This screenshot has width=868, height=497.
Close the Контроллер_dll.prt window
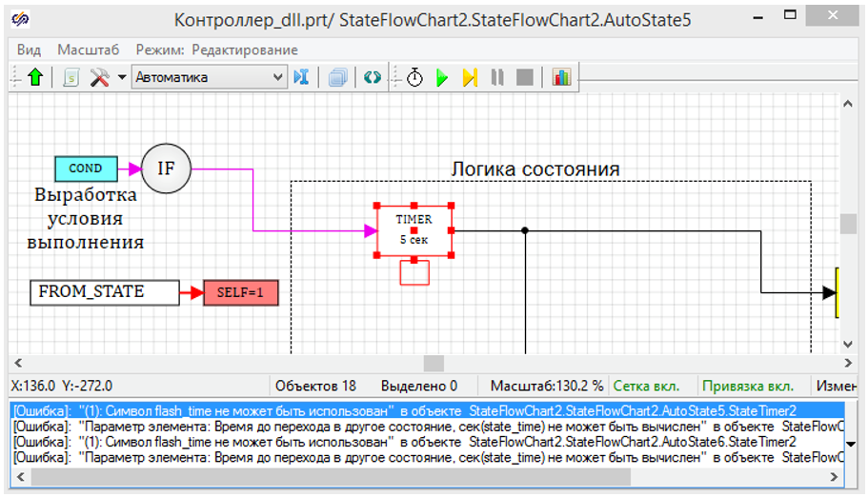click(833, 15)
